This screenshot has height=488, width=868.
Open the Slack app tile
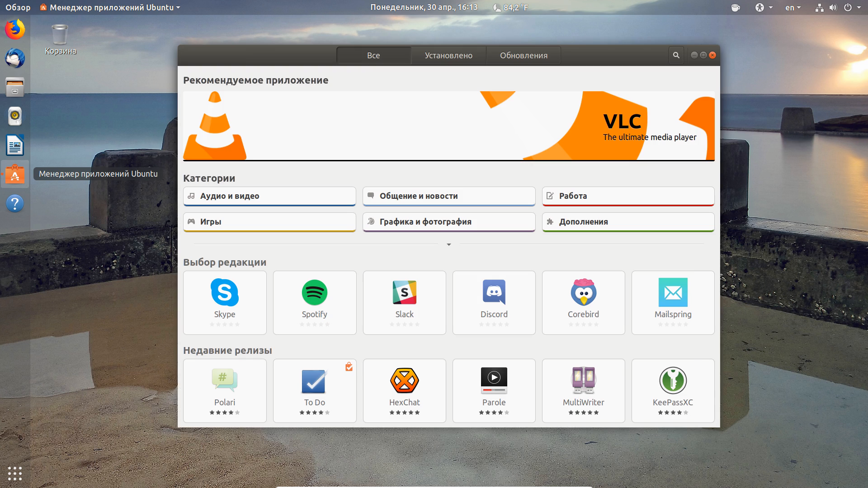coord(404,303)
